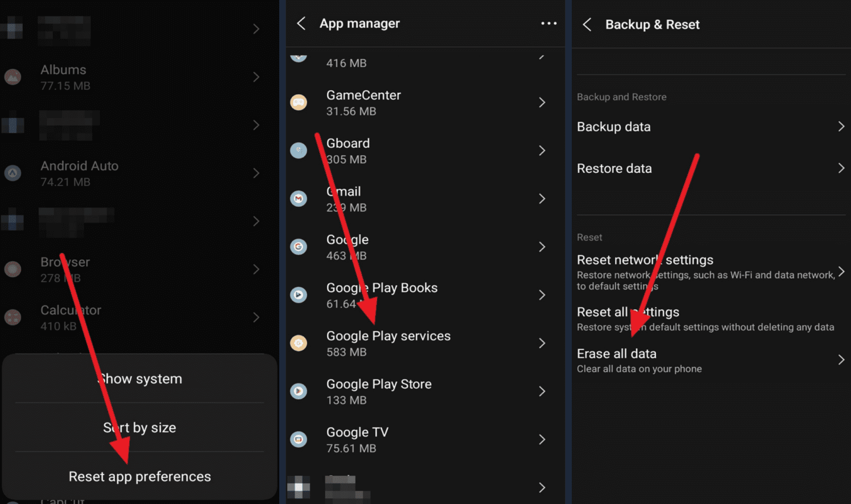Go back from Backup & Reset screen

click(587, 24)
